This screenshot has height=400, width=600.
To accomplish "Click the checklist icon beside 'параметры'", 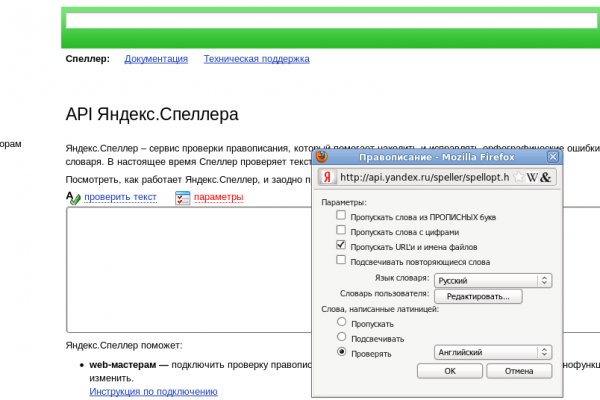I will [x=182, y=198].
